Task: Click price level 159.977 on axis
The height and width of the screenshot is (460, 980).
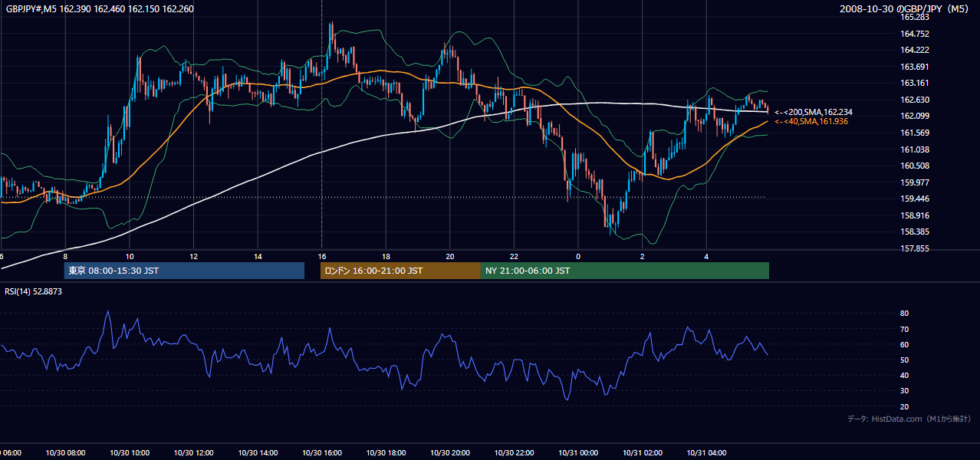Action: point(915,182)
